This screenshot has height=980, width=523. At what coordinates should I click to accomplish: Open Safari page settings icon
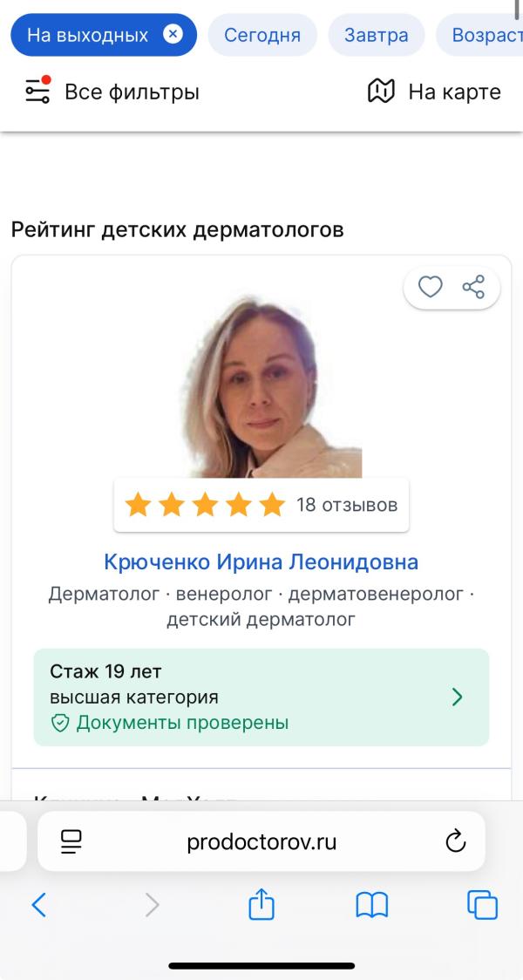point(70,840)
